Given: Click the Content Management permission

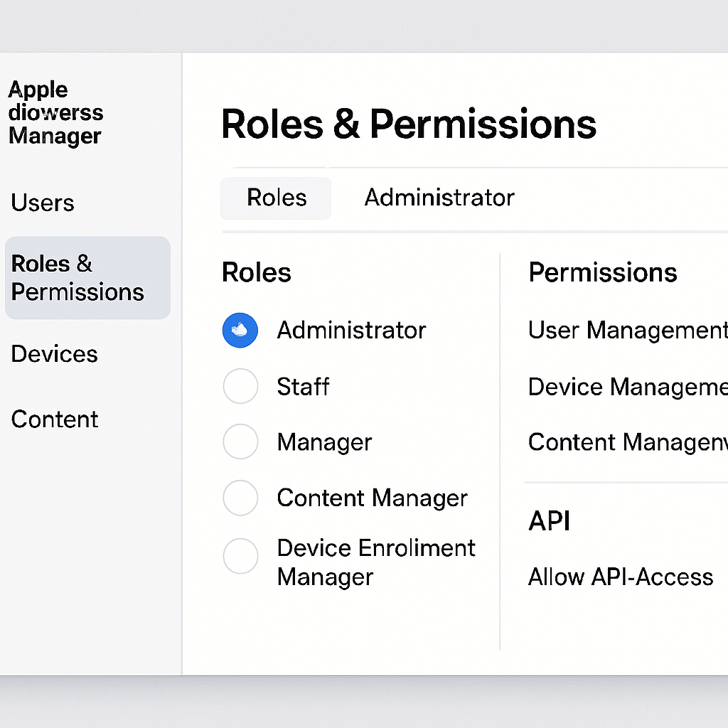Looking at the screenshot, I should click(628, 442).
